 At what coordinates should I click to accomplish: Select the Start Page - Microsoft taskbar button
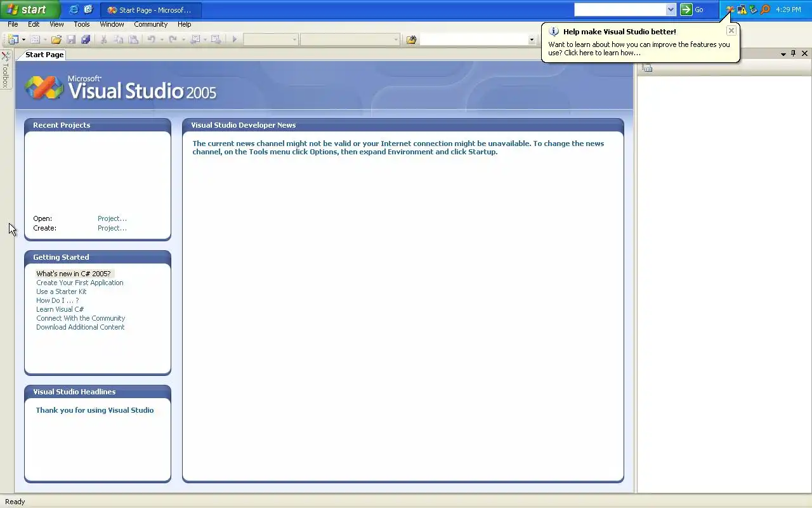pyautogui.click(x=151, y=10)
